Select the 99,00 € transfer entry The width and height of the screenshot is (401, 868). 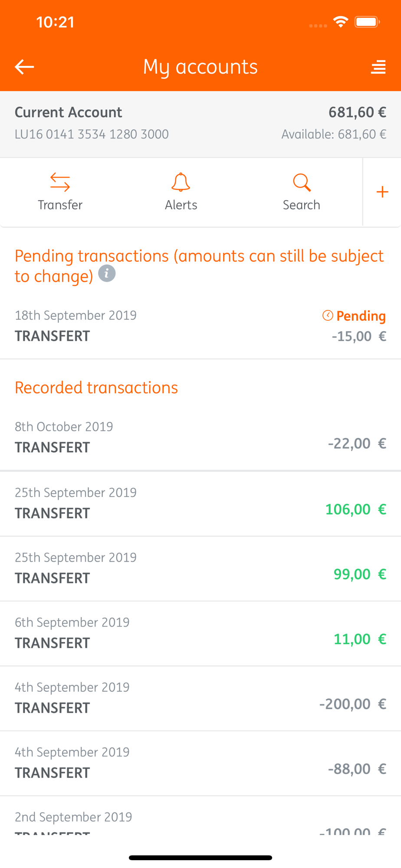[x=200, y=568]
